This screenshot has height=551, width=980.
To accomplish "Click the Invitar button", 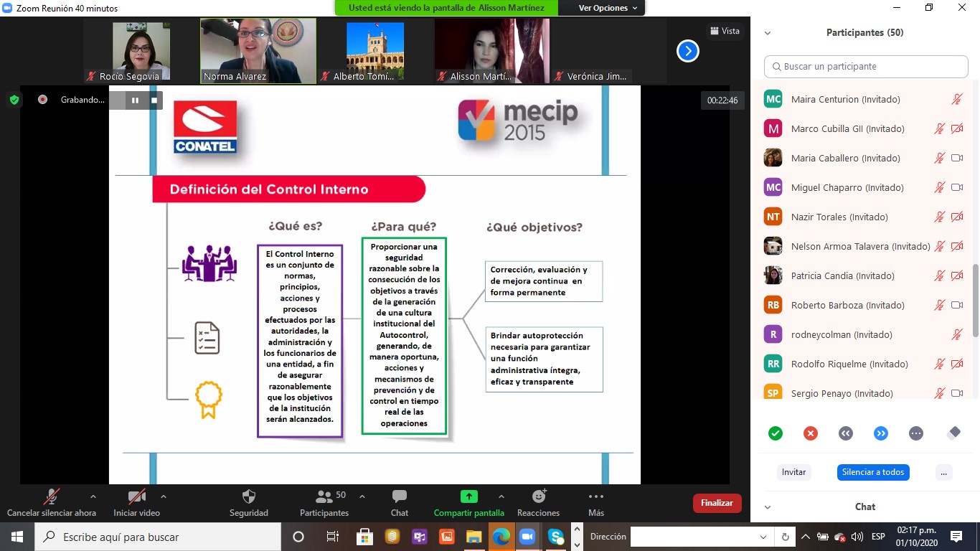I will (x=794, y=472).
